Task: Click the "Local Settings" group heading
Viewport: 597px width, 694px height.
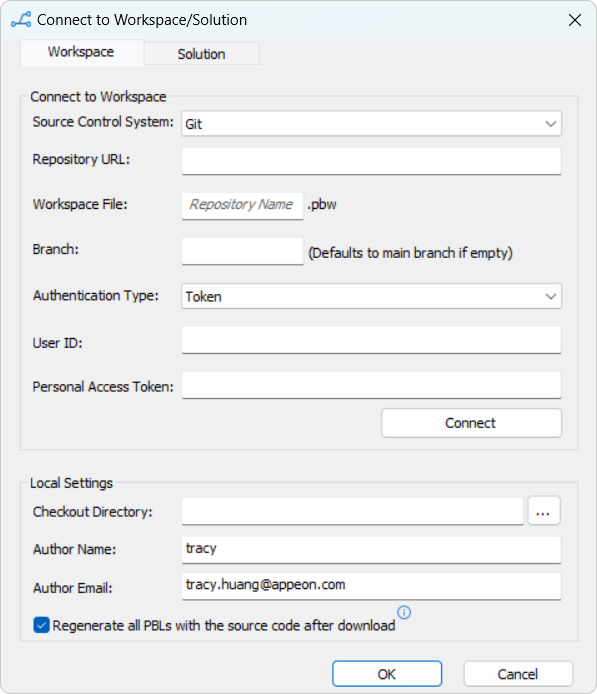Action: tap(71, 483)
